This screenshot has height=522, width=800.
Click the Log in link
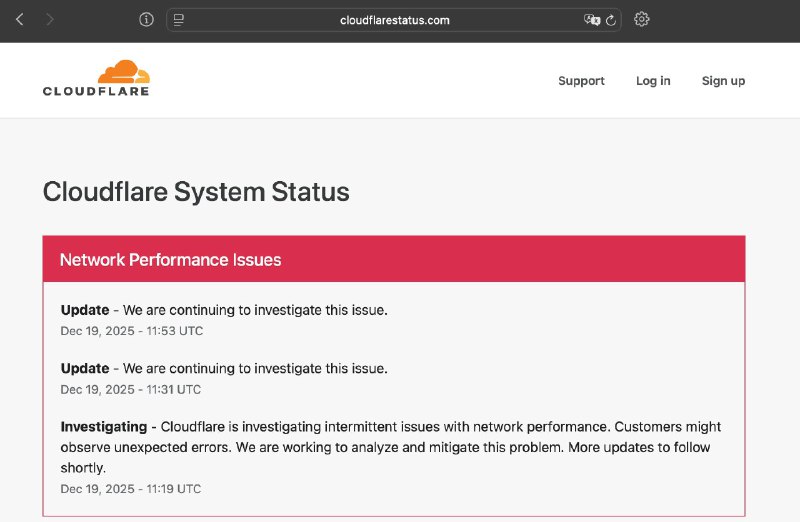click(653, 81)
